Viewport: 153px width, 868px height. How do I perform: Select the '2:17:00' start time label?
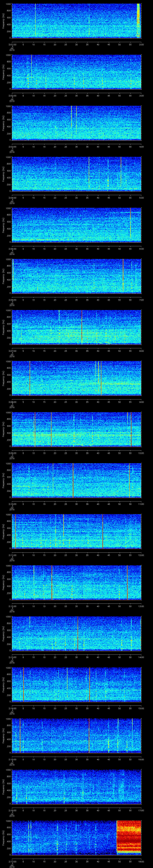[x=12, y=862]
